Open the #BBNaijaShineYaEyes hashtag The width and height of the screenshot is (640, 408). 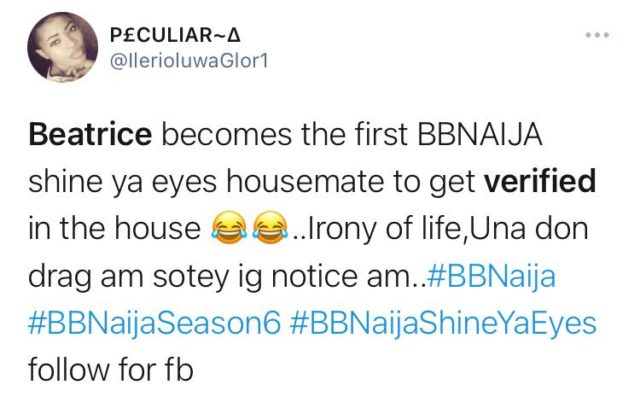coord(443,324)
